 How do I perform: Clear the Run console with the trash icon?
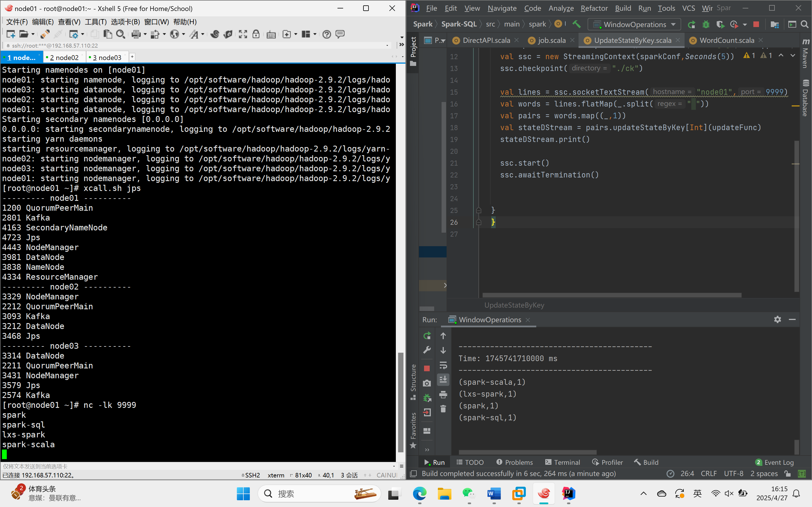[x=443, y=409]
